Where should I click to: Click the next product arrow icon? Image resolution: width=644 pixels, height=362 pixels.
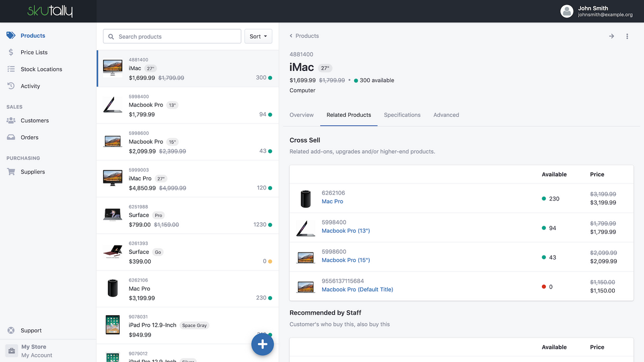point(611,36)
